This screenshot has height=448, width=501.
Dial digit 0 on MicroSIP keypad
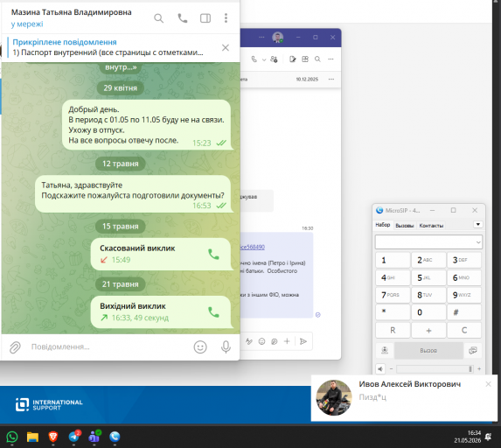(x=428, y=312)
